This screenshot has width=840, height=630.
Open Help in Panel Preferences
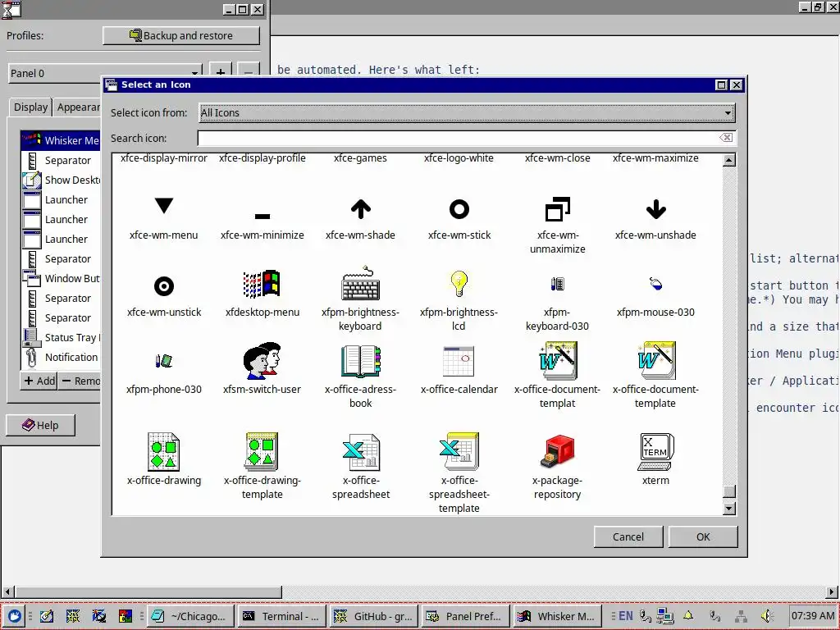tap(40, 426)
